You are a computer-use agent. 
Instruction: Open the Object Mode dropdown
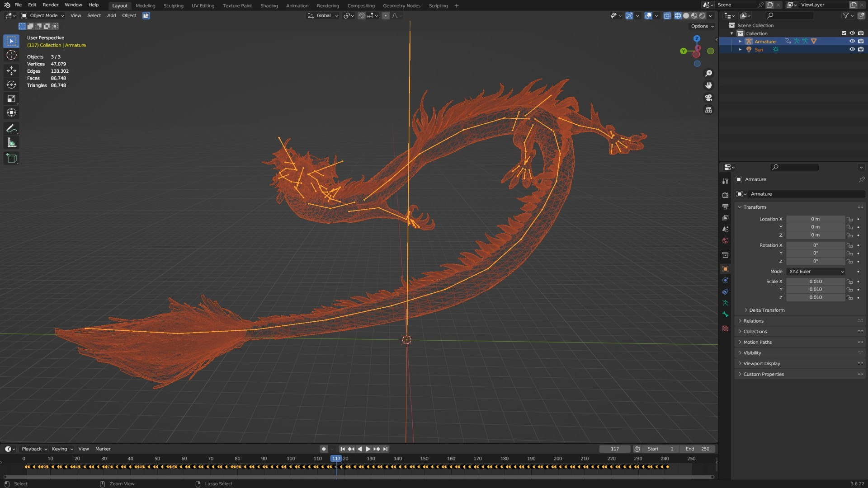point(43,15)
